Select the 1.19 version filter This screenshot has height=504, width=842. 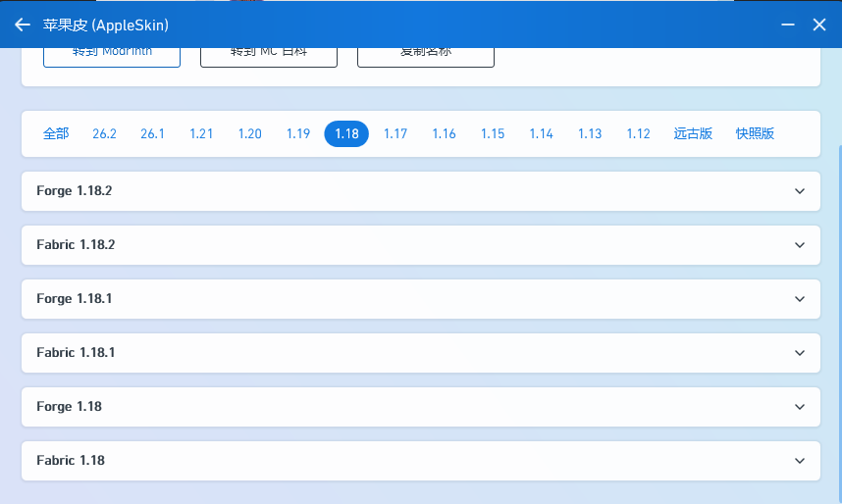click(298, 133)
